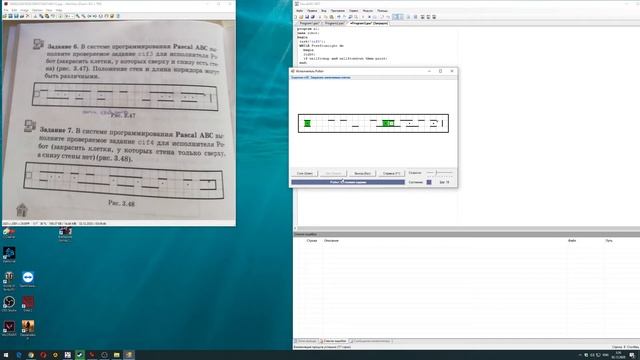Open the File menu in IrfanView
This screenshot has width=640, height=360.
point(6,10)
